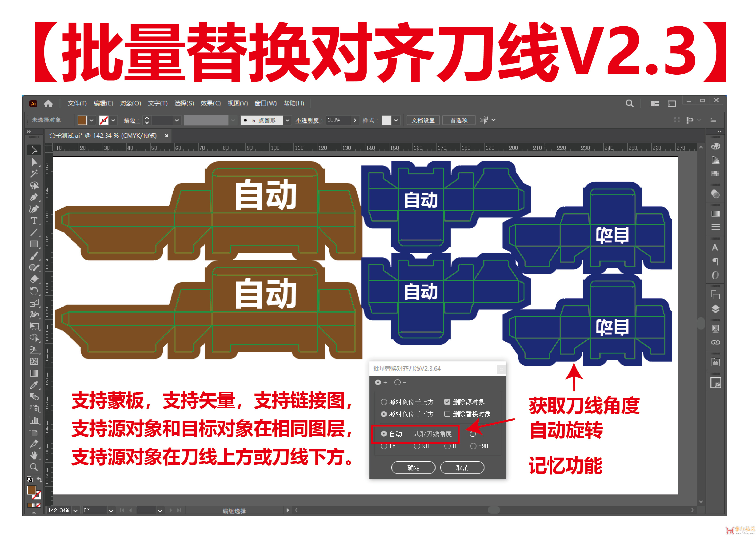Viewport: 756px width, 535px height.
Task: Select the Direct Selection tool
Action: 34,162
